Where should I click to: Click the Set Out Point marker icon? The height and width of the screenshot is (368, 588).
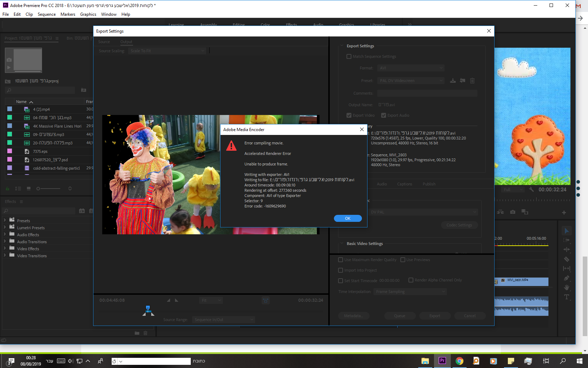pos(176,300)
